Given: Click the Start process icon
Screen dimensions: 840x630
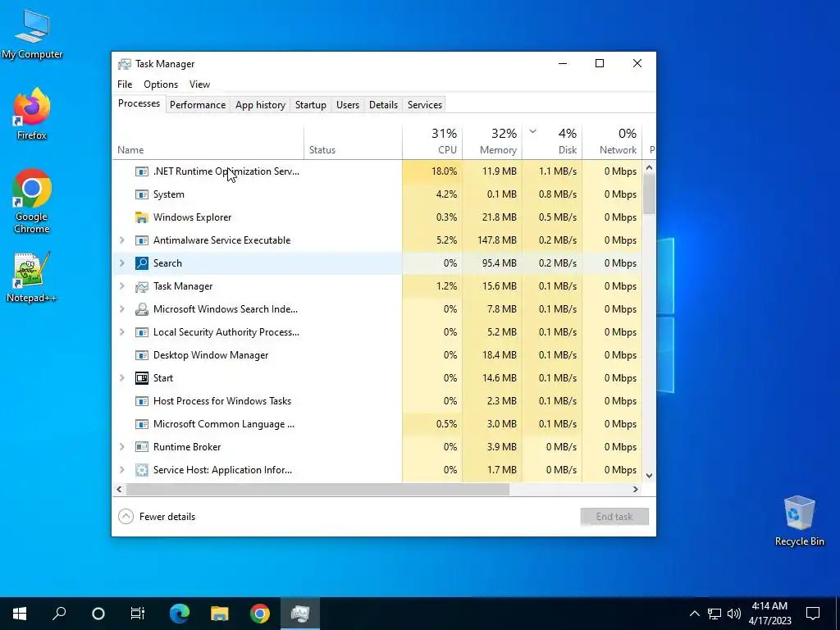Looking at the screenshot, I should pos(141,378).
